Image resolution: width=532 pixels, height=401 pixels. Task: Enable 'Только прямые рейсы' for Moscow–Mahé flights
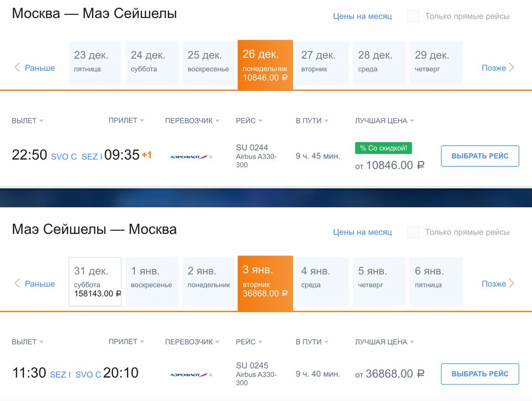coord(413,16)
